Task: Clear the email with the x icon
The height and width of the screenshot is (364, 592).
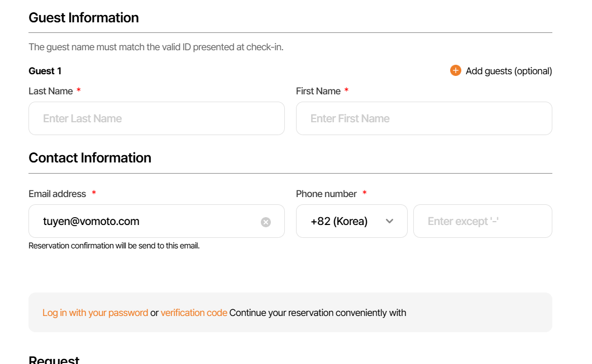Action: (266, 222)
